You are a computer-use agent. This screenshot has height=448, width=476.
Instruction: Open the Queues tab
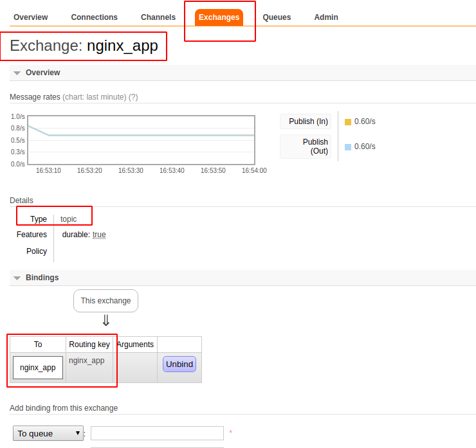click(x=277, y=17)
